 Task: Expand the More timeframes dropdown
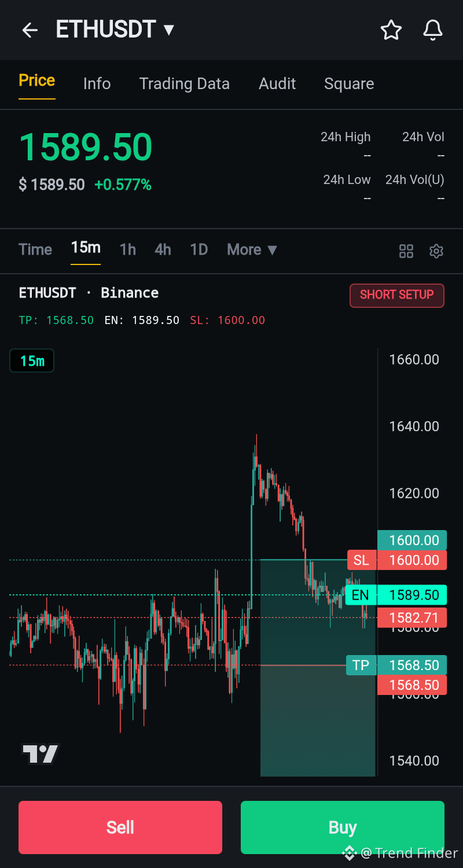(252, 250)
